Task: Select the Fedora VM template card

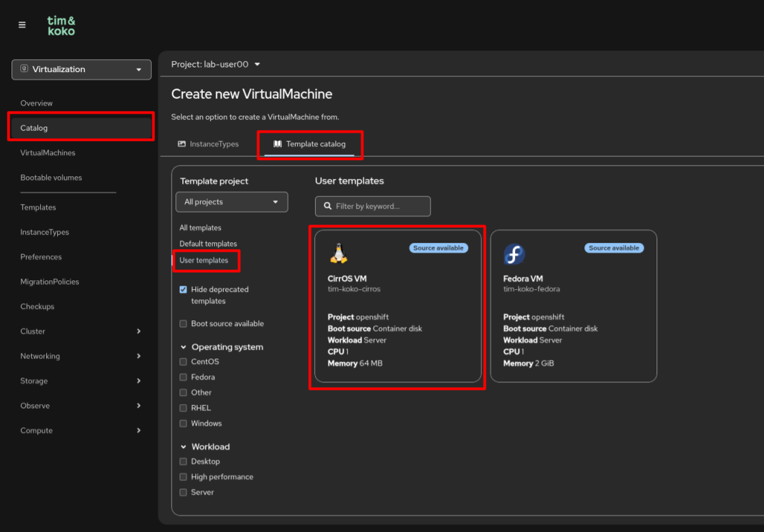Action: click(x=574, y=306)
